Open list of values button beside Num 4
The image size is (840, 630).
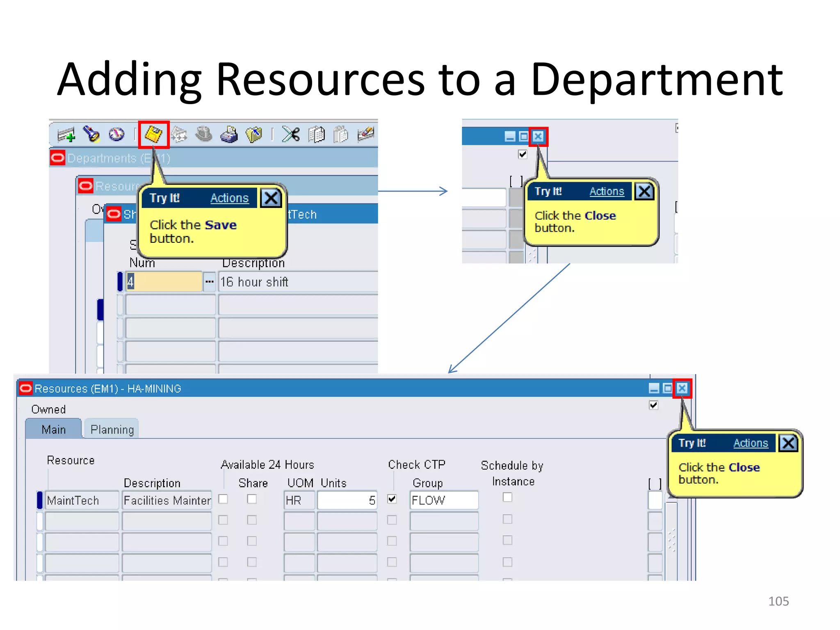pos(209,281)
